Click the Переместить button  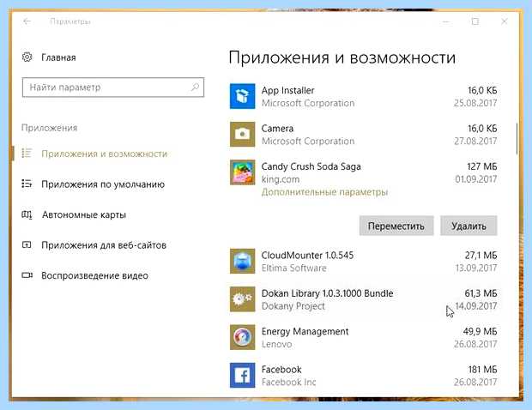tap(396, 226)
